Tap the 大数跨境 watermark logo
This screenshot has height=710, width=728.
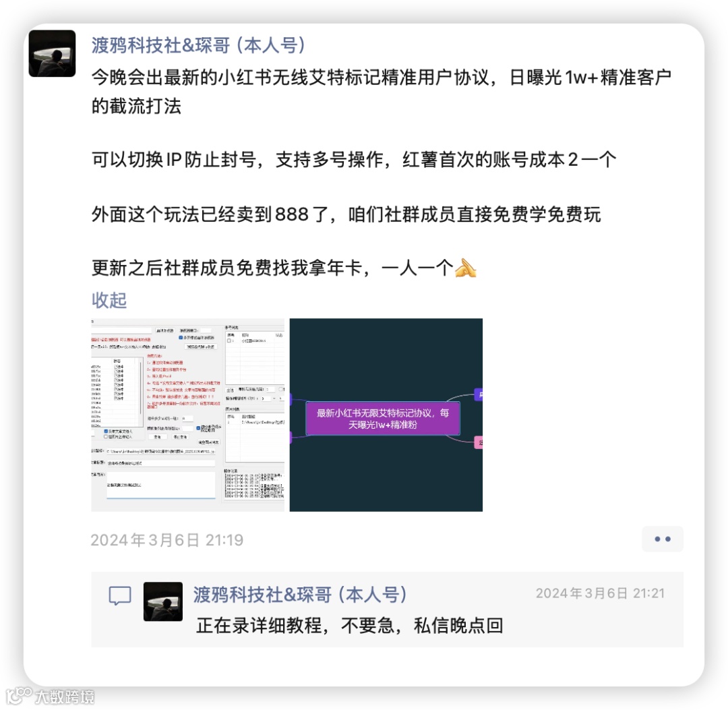50,696
